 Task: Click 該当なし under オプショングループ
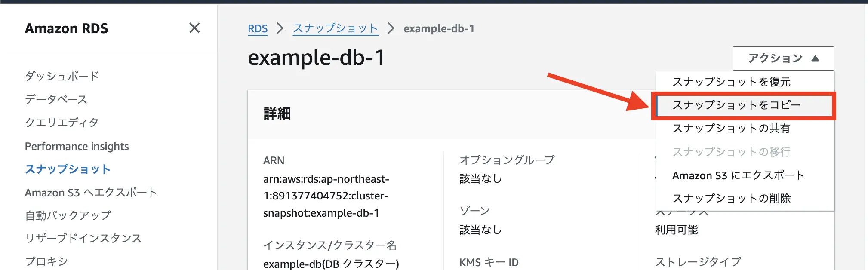point(480,178)
